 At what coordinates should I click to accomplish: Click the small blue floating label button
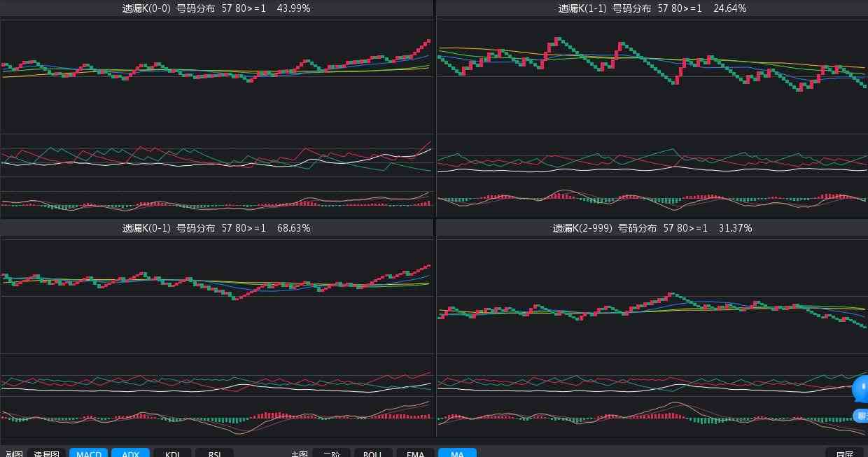pos(861,416)
